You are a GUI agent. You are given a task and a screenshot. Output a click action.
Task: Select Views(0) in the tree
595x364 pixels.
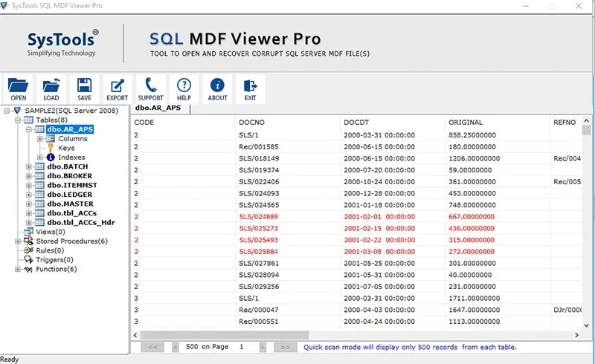pyautogui.click(x=51, y=232)
